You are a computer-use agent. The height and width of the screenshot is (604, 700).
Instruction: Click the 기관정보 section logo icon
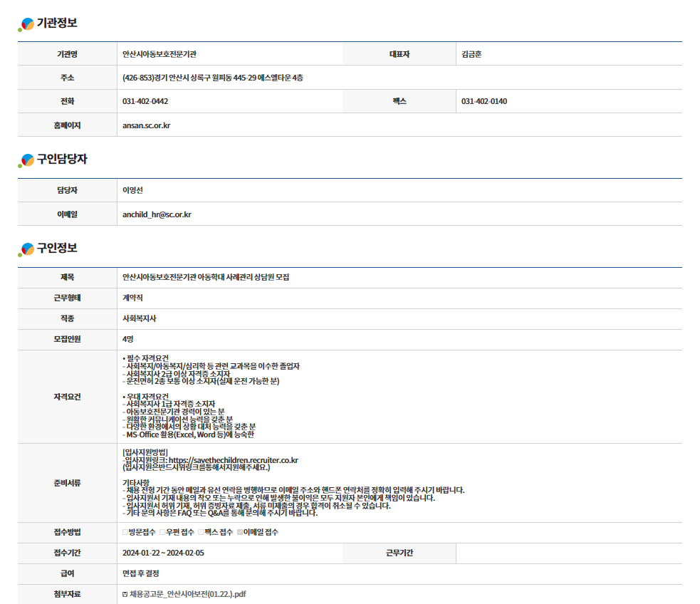click(x=26, y=24)
